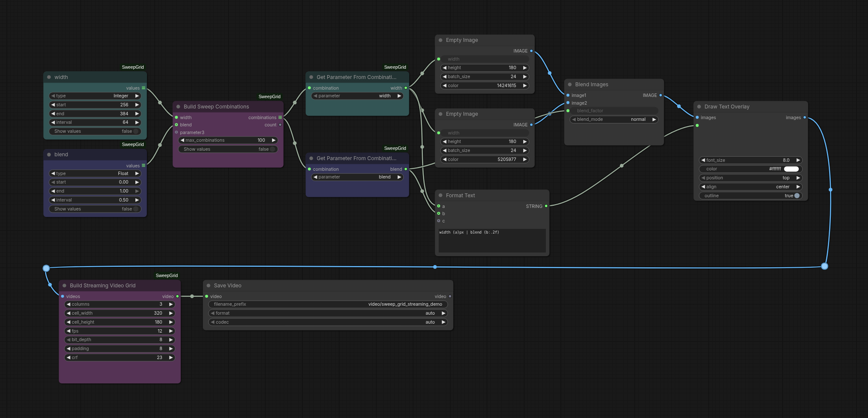
Task: Click the reroute dot at the right end of the long blue wire
Action: click(x=824, y=266)
